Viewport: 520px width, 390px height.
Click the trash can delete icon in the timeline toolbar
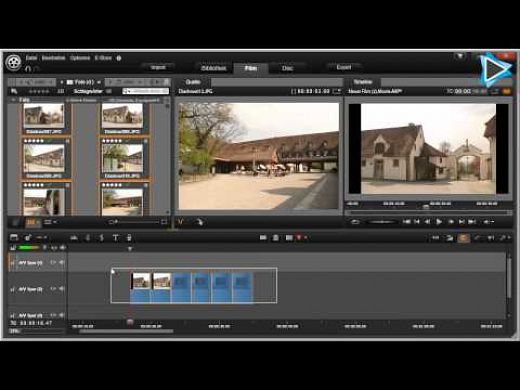coord(276,238)
